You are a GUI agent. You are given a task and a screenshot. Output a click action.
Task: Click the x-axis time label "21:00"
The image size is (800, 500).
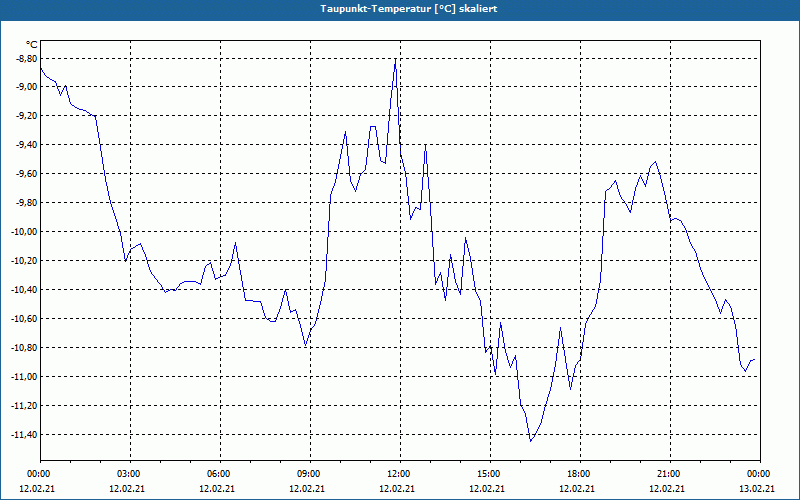pyautogui.click(x=670, y=474)
